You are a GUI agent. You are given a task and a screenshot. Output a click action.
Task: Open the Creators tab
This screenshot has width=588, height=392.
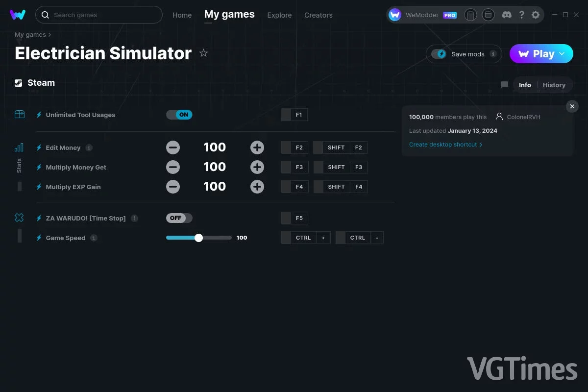[x=318, y=15]
